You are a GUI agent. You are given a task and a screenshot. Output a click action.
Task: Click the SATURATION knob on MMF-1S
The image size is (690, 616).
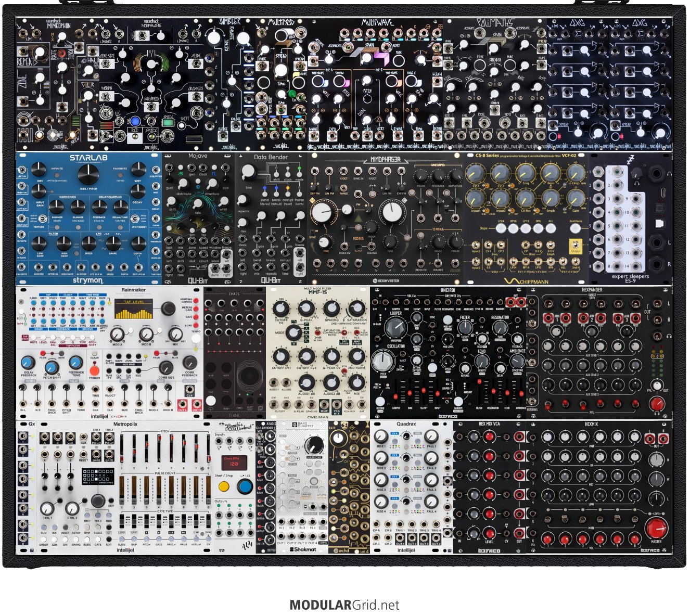click(x=357, y=309)
